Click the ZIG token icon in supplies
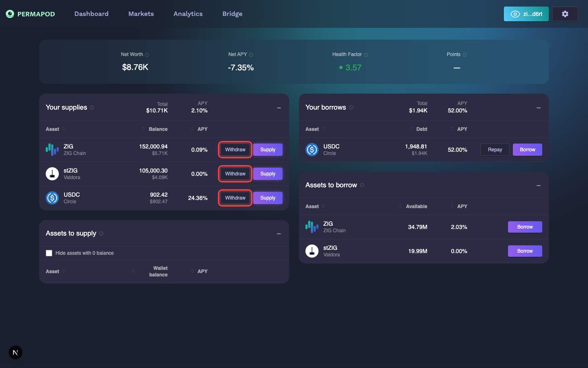Image resolution: width=588 pixels, height=368 pixels. click(52, 150)
